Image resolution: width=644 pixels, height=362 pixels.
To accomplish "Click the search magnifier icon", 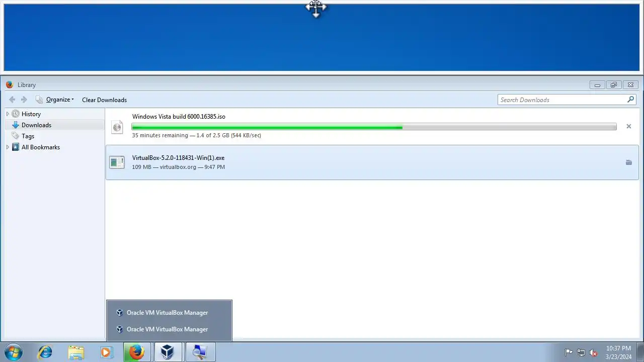I will [x=630, y=100].
